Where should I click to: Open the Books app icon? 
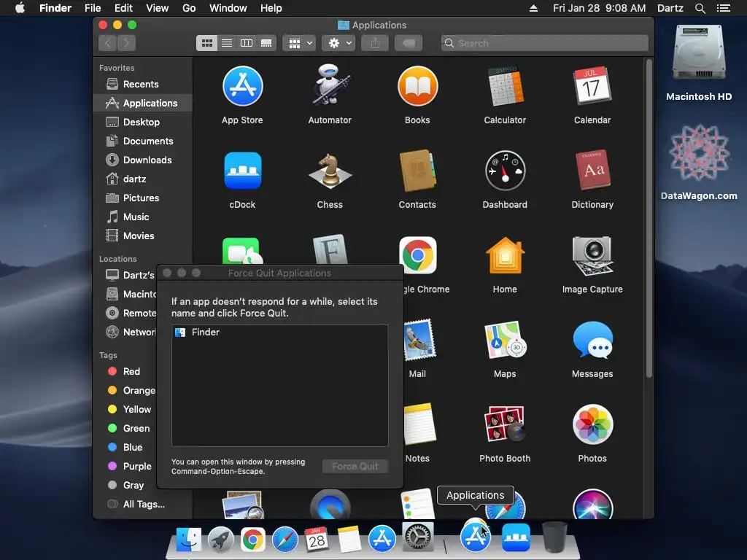417,87
